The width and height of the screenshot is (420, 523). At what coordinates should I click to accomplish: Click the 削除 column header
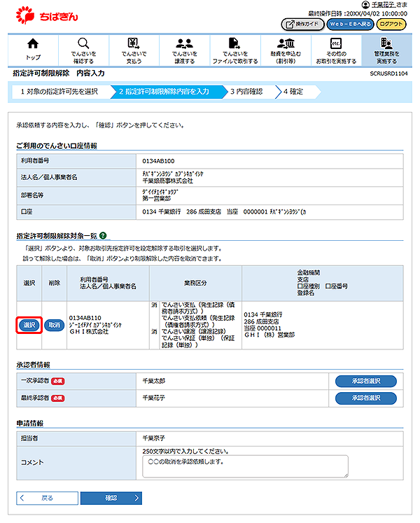54,283
